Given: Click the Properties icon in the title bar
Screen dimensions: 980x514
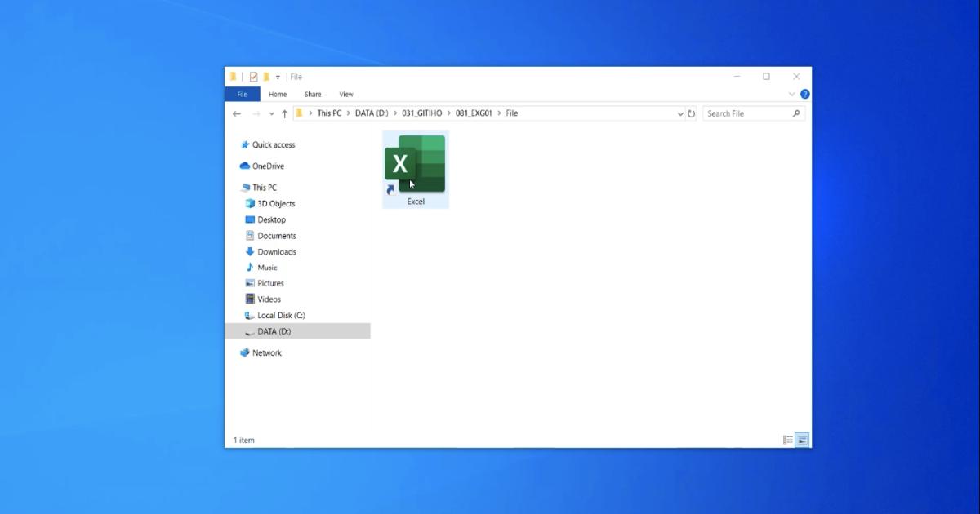Looking at the screenshot, I should coord(253,76).
